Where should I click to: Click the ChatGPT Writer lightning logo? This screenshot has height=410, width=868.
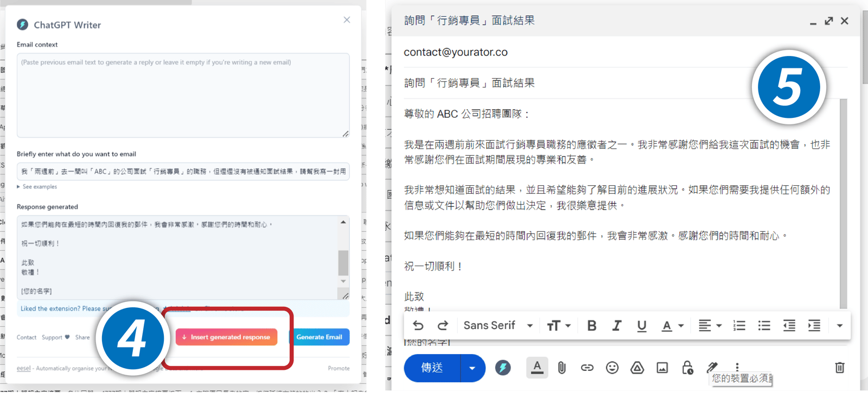[22, 24]
